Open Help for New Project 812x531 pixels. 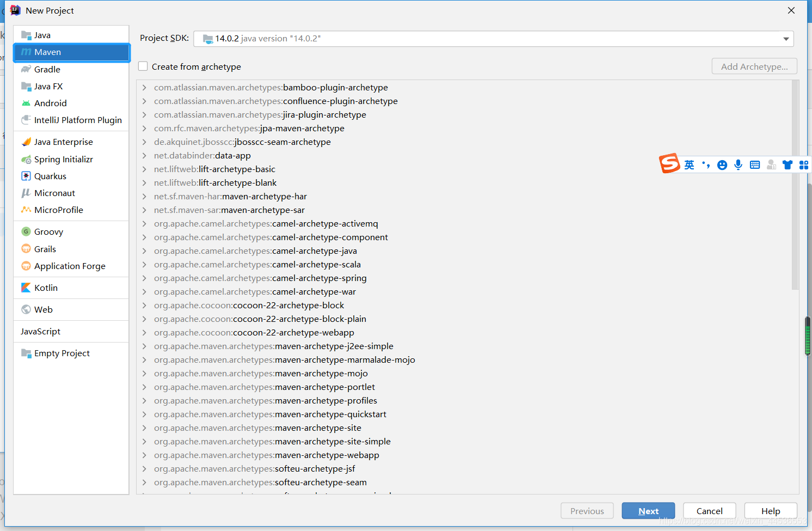tap(771, 511)
